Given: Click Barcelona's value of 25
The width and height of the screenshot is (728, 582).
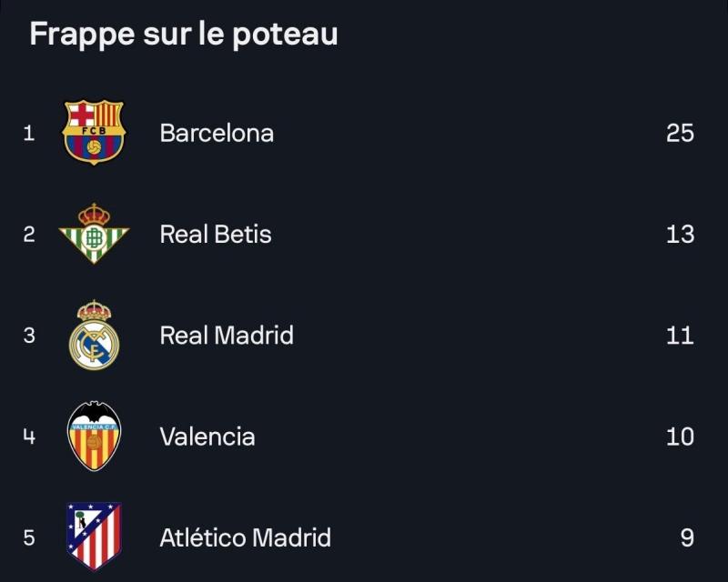Looking at the screenshot, I should (680, 133).
